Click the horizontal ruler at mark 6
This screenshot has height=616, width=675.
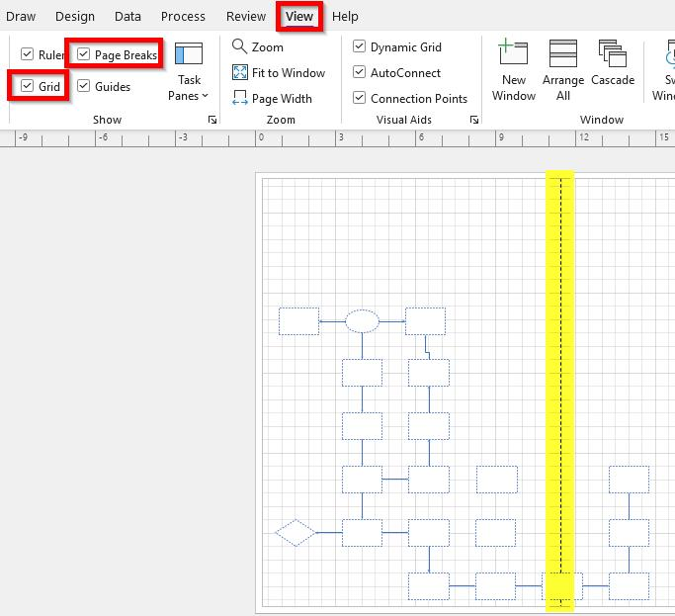click(421, 137)
